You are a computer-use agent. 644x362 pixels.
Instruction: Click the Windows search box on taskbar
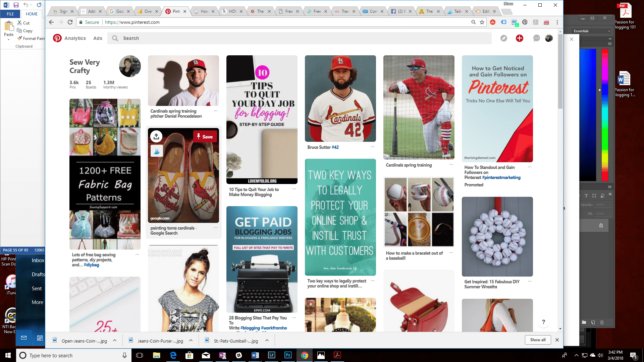point(74,355)
